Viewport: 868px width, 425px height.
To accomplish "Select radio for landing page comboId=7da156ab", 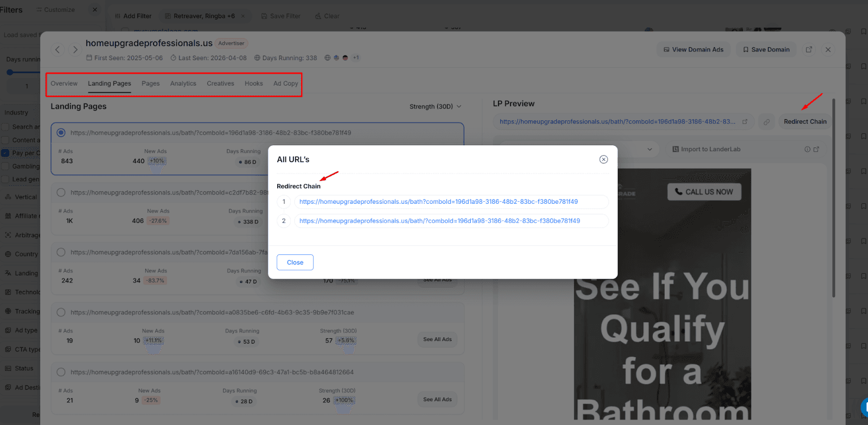I will coord(61,252).
